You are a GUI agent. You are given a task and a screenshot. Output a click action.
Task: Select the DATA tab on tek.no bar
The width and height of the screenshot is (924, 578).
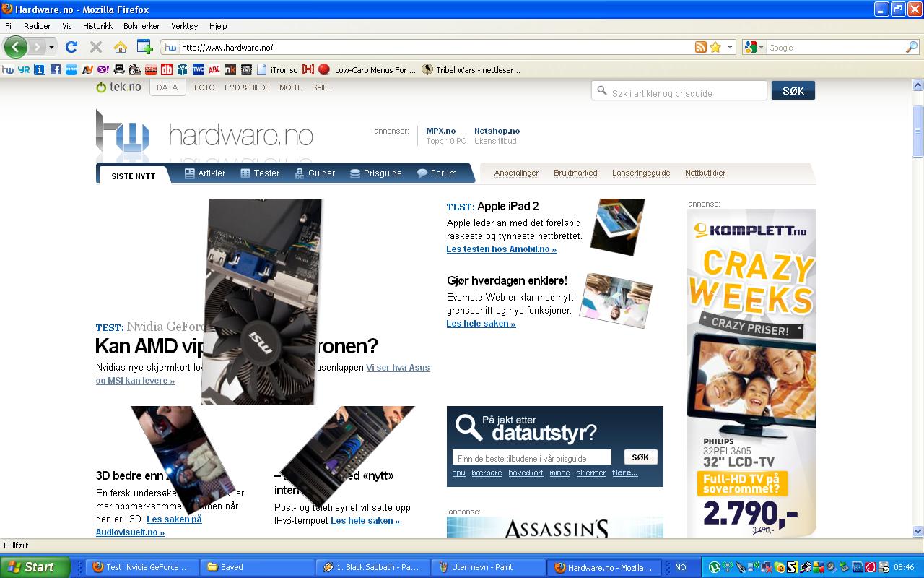167,87
